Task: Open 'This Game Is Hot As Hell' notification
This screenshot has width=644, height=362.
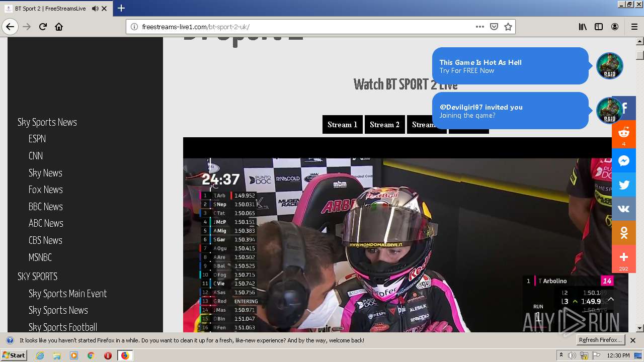Action: tap(510, 66)
